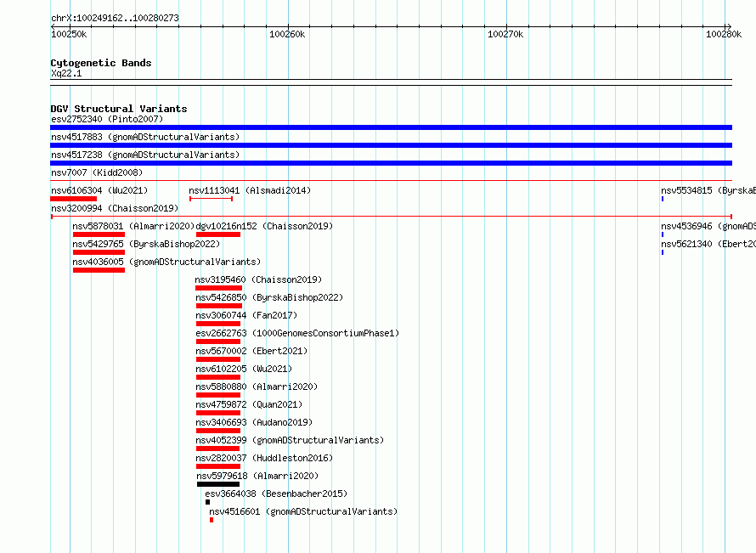Open nsv4517238 gnomAD variant label
Screen dimensions: 756x553
tap(145, 155)
